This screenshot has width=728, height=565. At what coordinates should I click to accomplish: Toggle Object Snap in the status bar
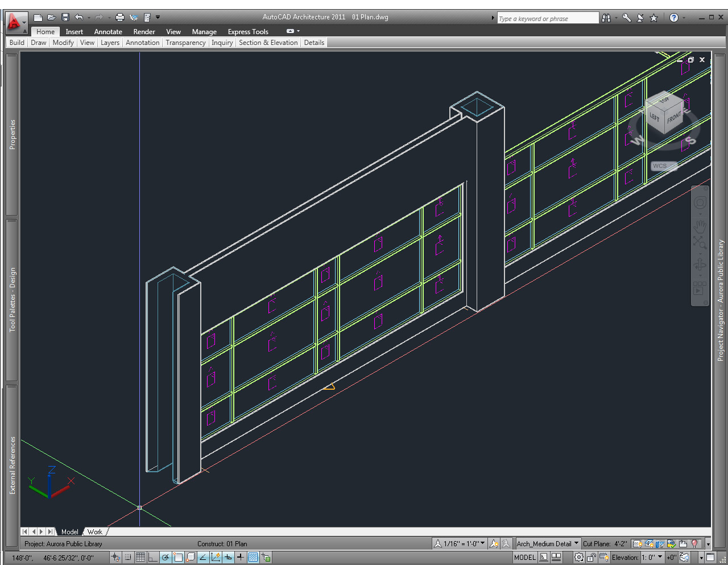pos(178,558)
